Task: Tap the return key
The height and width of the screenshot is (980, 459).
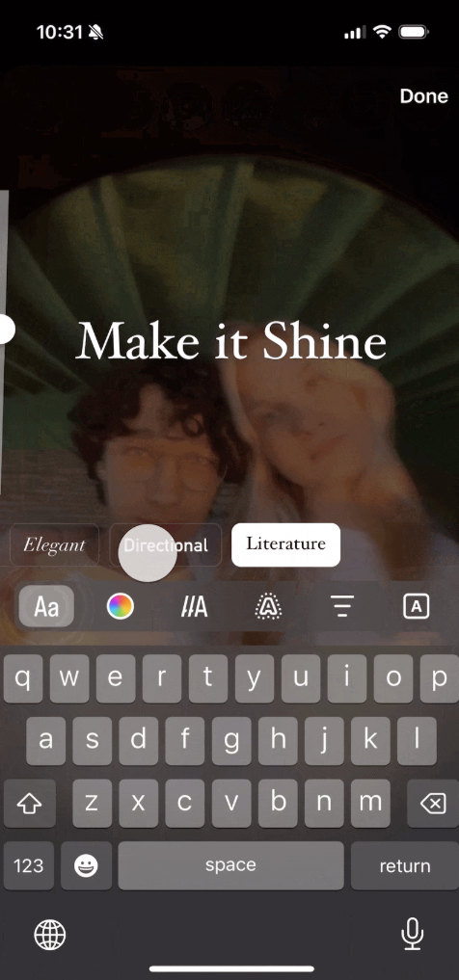Action: [405, 865]
